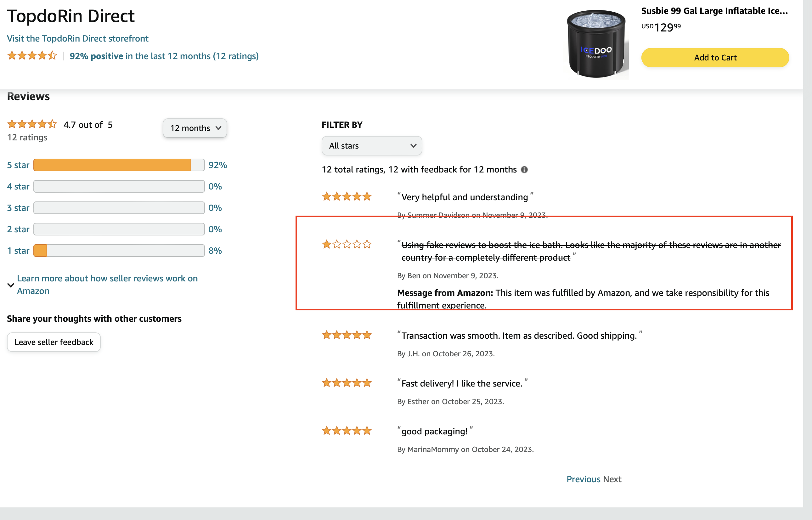Filter reviews by the 5 star link
The width and height of the screenshot is (812, 520).
pyautogui.click(x=18, y=165)
